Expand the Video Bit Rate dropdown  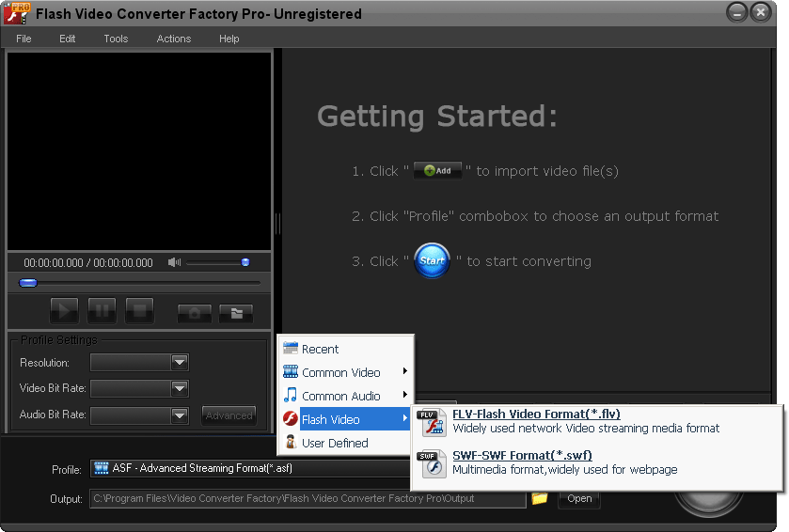[x=179, y=388]
